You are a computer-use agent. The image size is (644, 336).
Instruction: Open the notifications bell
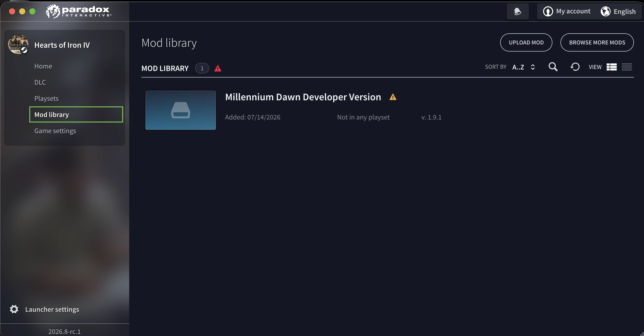pyautogui.click(x=518, y=11)
